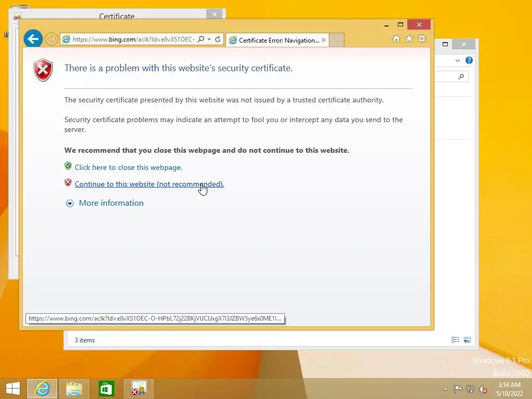The width and height of the screenshot is (532, 399).
Task: Open the Windows Start button
Action: click(x=13, y=389)
